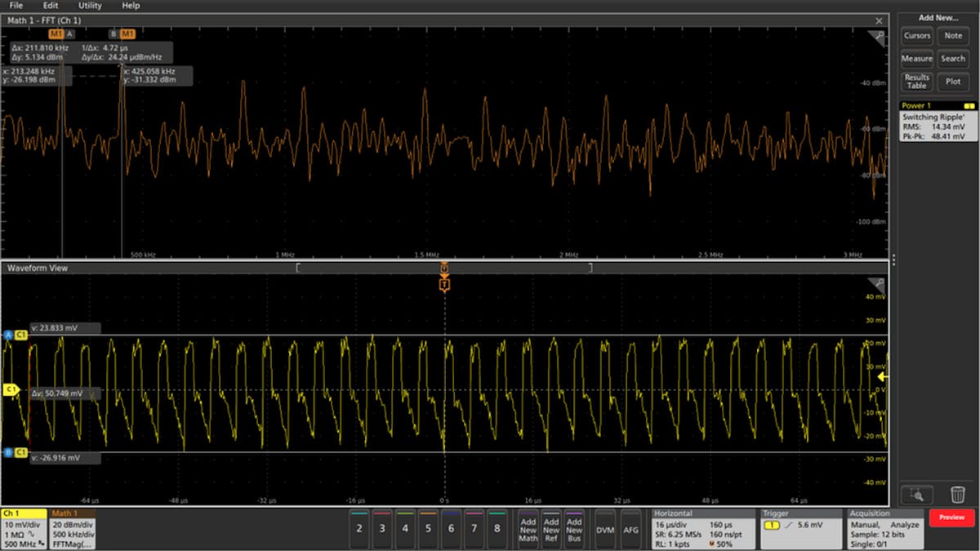Select the Math 1 FFTMag badge
This screenshot has height=551, width=980.
pos(73,528)
